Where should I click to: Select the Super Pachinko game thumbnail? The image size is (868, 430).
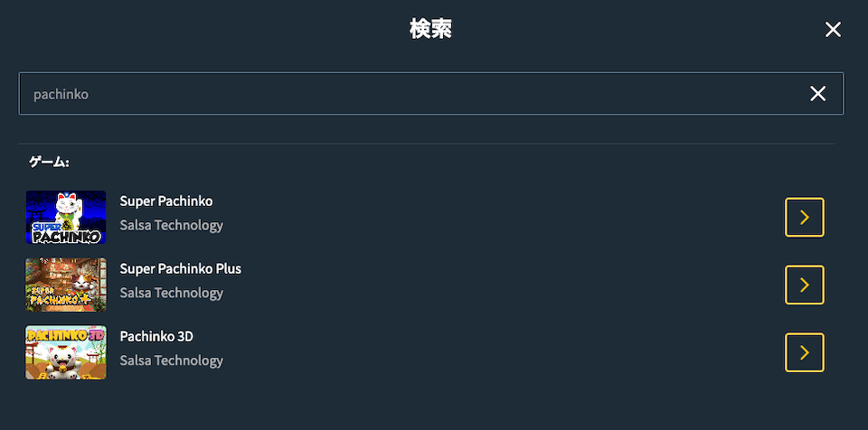click(x=66, y=217)
